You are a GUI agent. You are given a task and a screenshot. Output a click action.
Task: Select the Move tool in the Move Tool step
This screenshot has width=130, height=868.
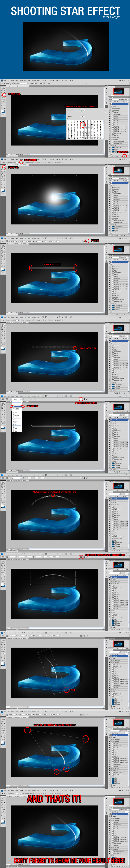[x=4, y=167]
